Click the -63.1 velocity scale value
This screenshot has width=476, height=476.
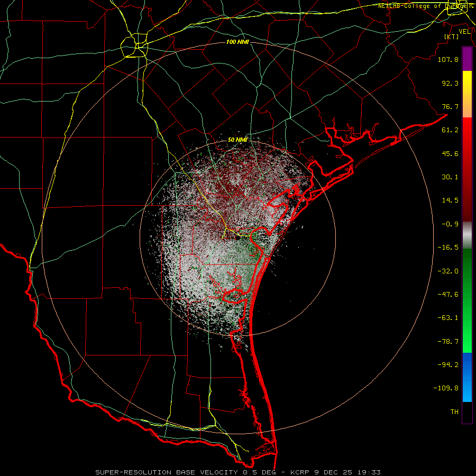[448, 318]
